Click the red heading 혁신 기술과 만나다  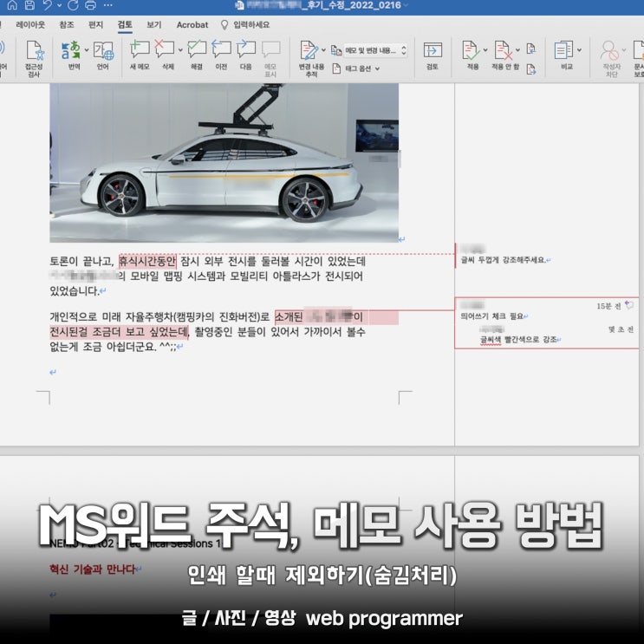(x=93, y=569)
